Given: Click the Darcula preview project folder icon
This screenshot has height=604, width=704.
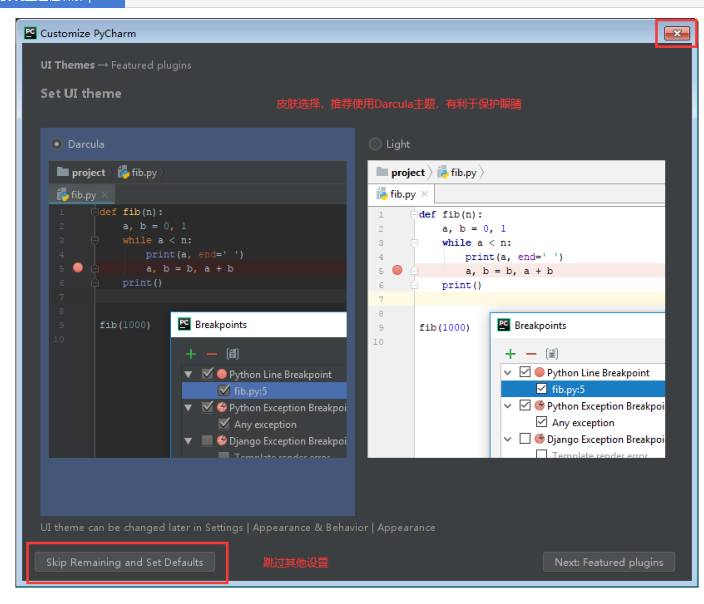Looking at the screenshot, I should coord(63,172).
